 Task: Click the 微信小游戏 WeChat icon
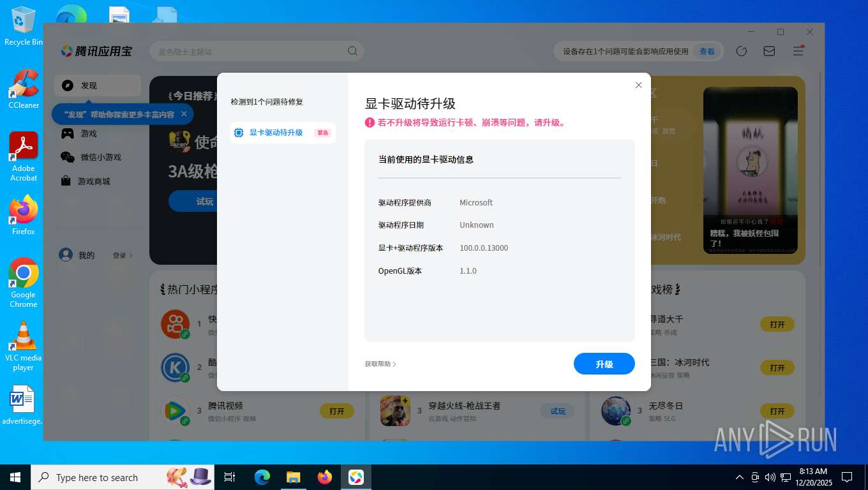click(x=68, y=157)
